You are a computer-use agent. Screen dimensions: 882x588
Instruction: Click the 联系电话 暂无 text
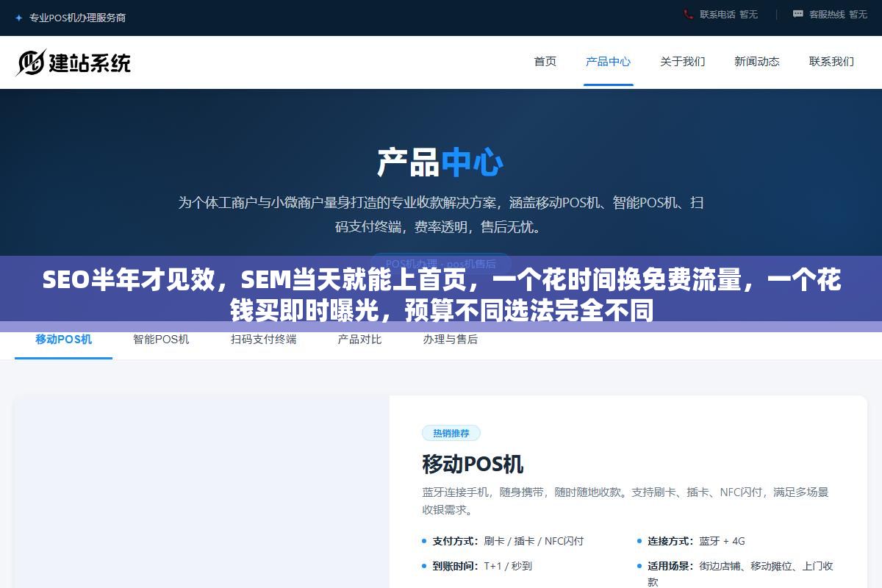(728, 14)
